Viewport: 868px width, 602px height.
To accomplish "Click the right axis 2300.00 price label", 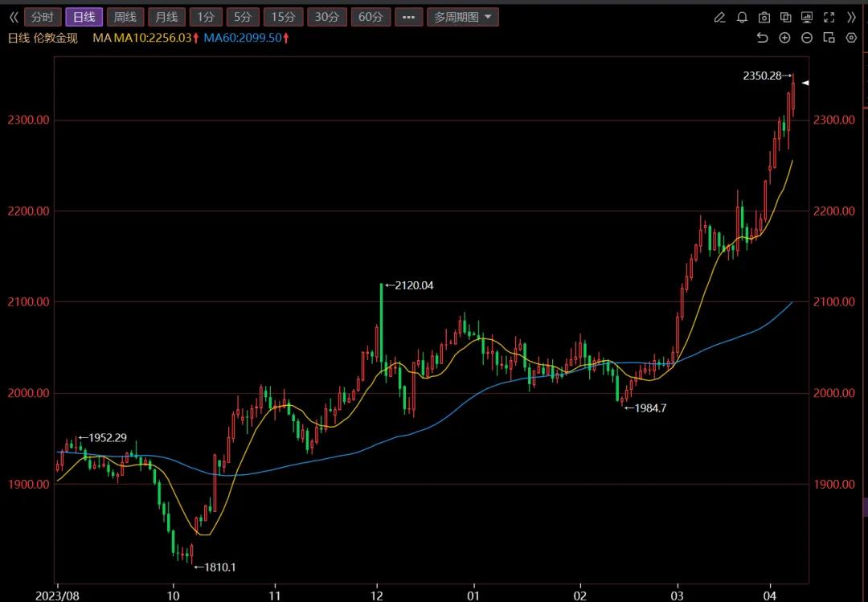I will click(x=834, y=120).
